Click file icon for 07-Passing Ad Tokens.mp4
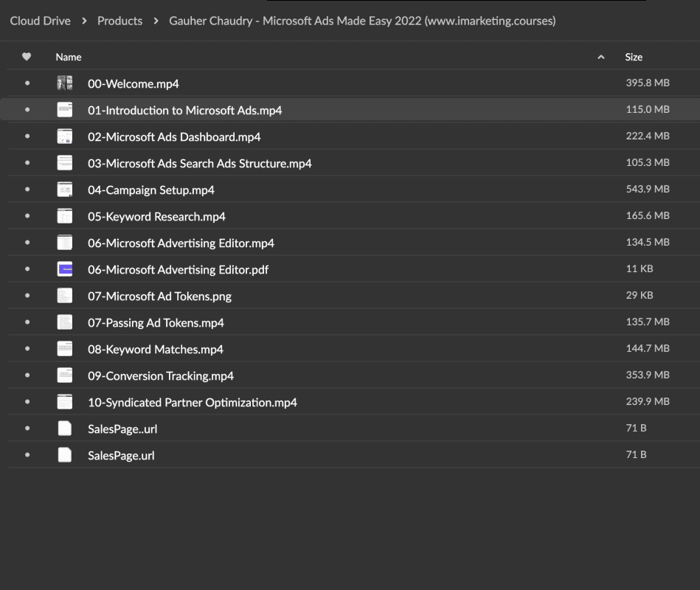This screenshot has height=590, width=700. (65, 322)
